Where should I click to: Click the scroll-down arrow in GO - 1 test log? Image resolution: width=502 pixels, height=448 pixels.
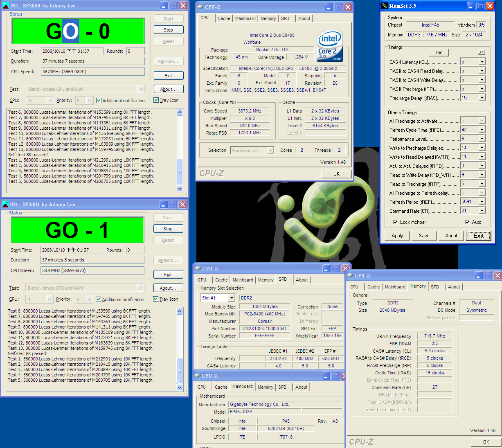click(179, 387)
